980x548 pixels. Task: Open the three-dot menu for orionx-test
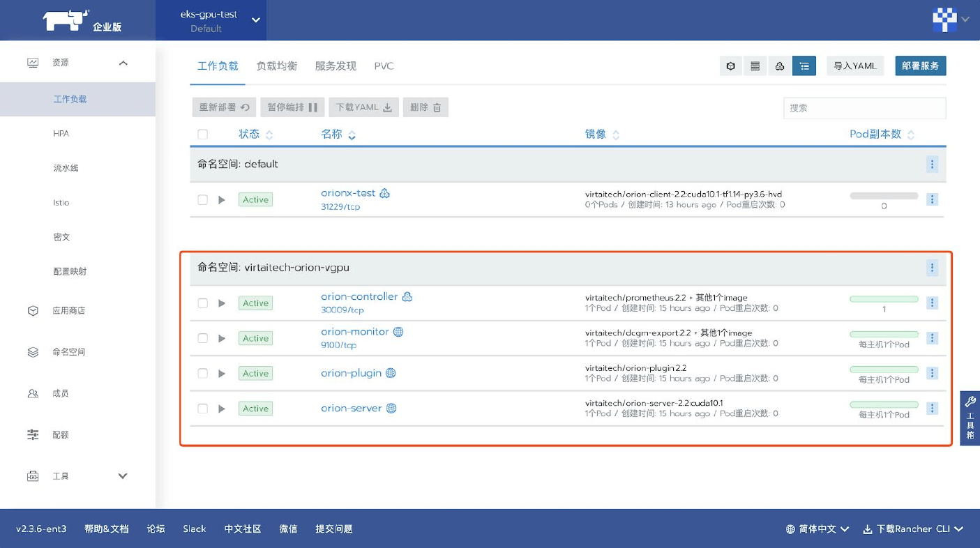(932, 199)
